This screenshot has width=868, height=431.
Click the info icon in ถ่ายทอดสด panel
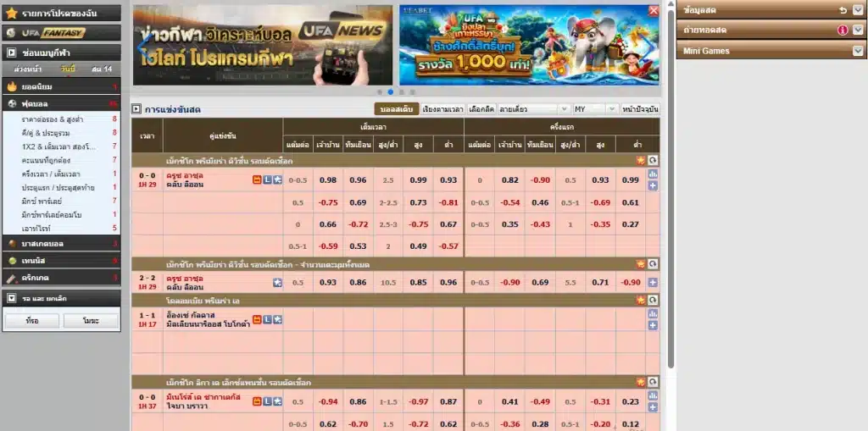843,30
